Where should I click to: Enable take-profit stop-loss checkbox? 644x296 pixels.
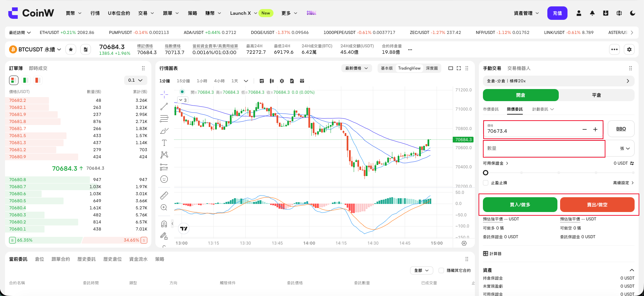pos(486,183)
